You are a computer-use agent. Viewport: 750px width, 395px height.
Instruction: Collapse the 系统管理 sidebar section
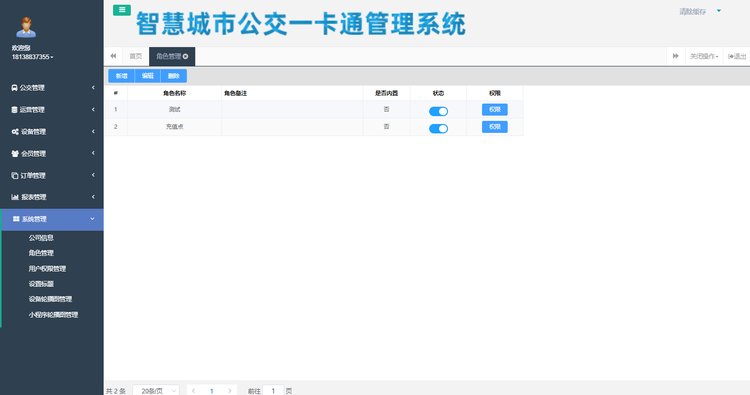52,219
